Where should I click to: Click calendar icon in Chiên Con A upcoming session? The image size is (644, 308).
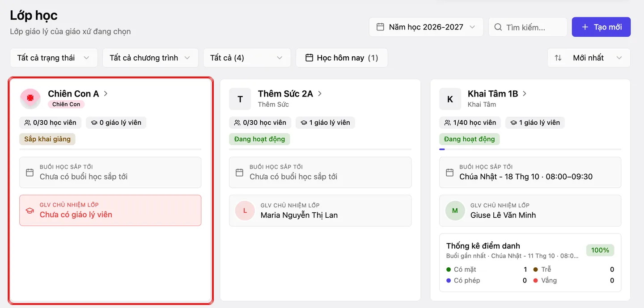coord(30,172)
